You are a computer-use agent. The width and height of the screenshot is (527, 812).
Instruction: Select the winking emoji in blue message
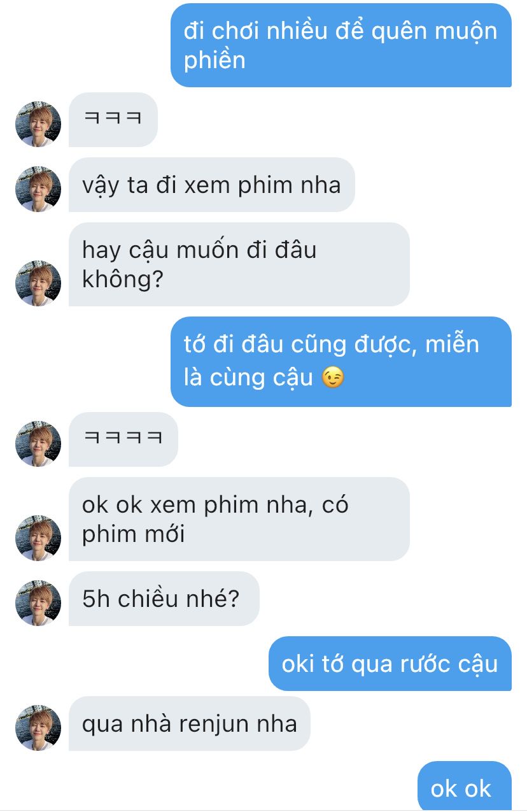point(333,378)
